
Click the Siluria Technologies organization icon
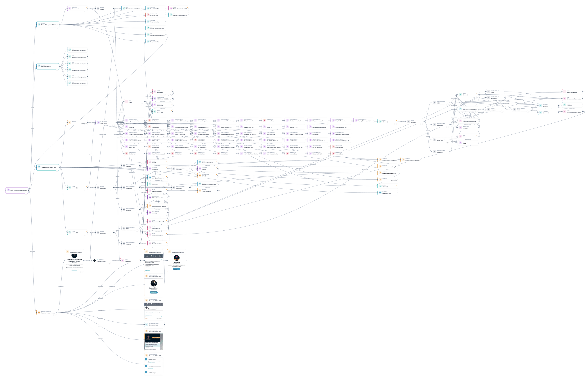150,197
